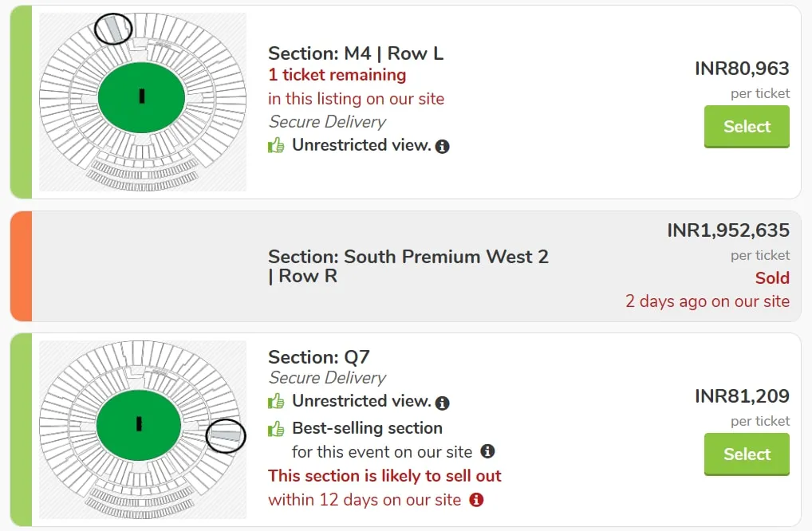Click the INR80,963 price

(x=742, y=69)
